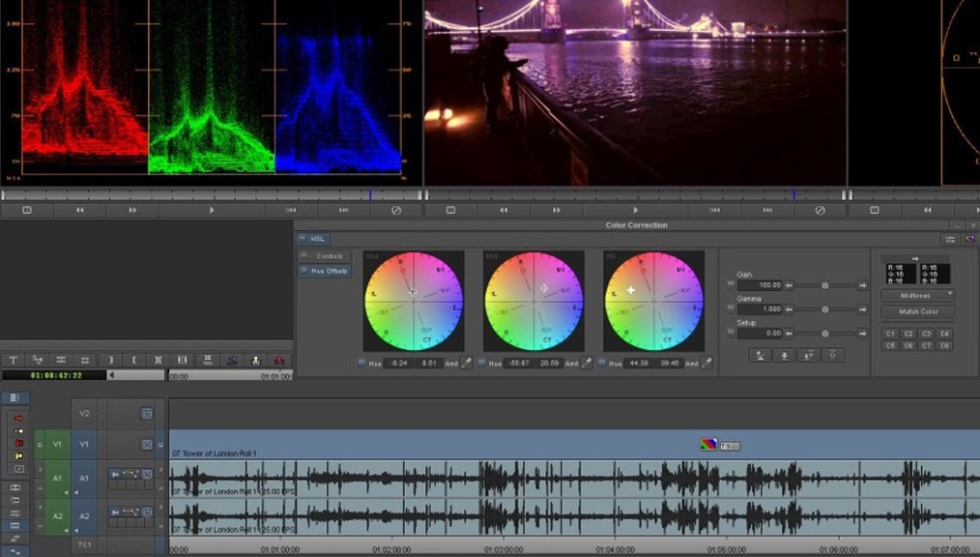Select the eyedropper beside the Hlt hue wheel
The height and width of the screenshot is (557, 980).
707,365
